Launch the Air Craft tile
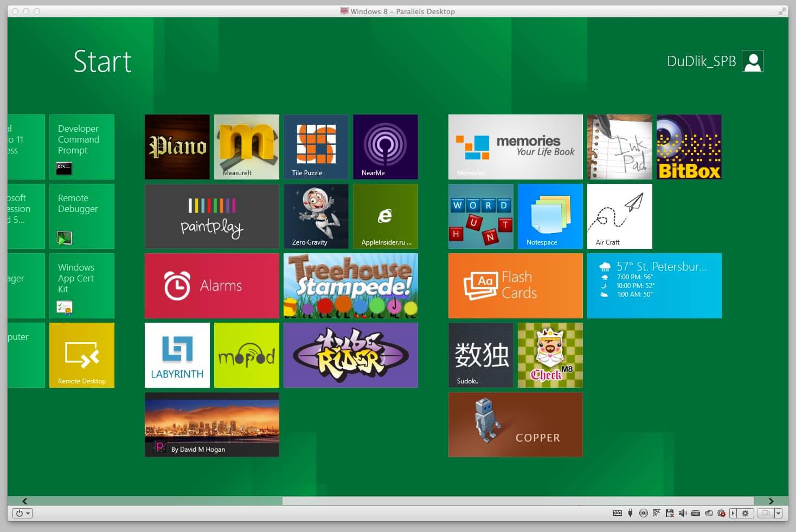 (620, 216)
